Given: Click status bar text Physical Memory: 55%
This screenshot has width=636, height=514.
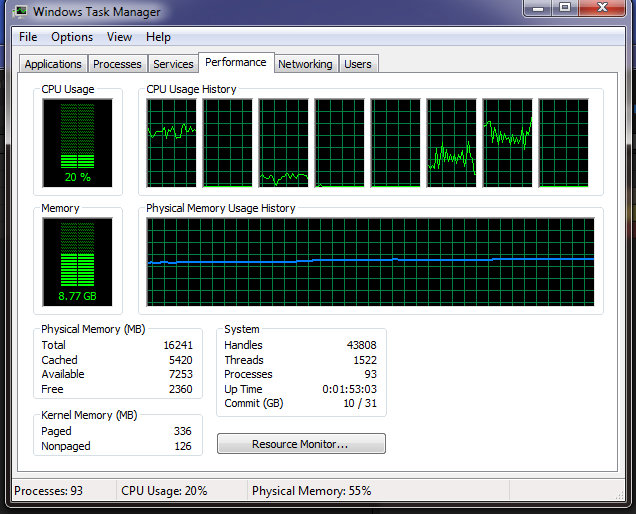Looking at the screenshot, I should pyautogui.click(x=312, y=491).
